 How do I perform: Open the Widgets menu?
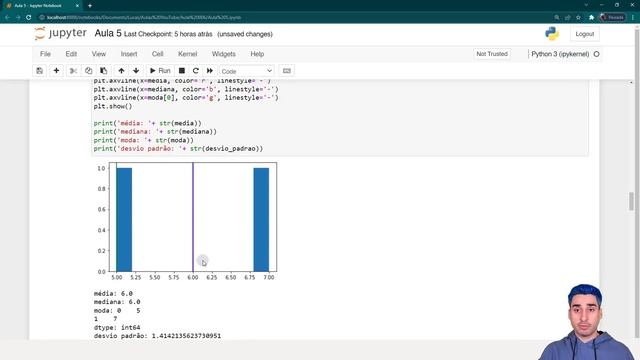coord(224,54)
